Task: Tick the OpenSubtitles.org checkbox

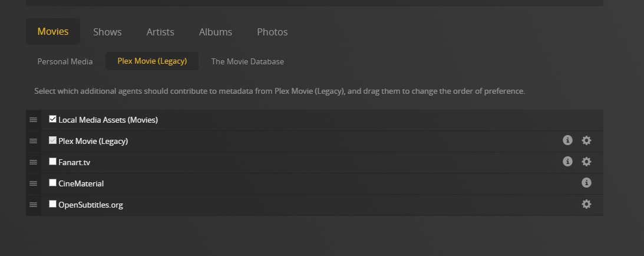Action: [53, 204]
